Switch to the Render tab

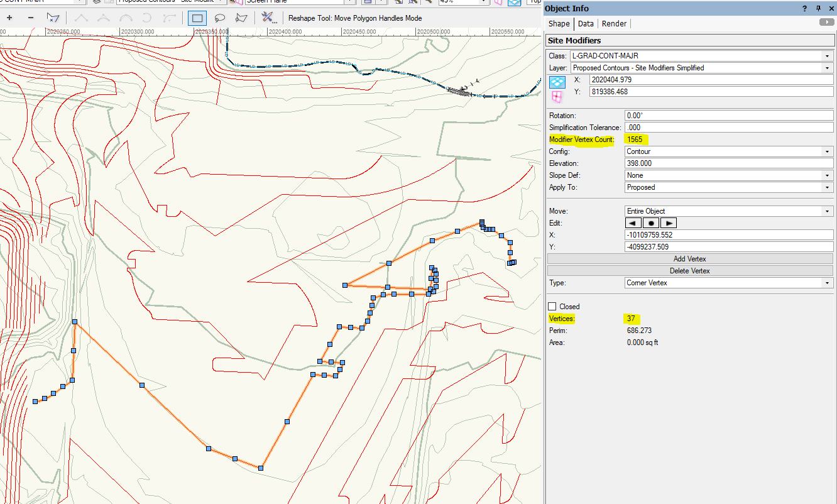(x=614, y=24)
